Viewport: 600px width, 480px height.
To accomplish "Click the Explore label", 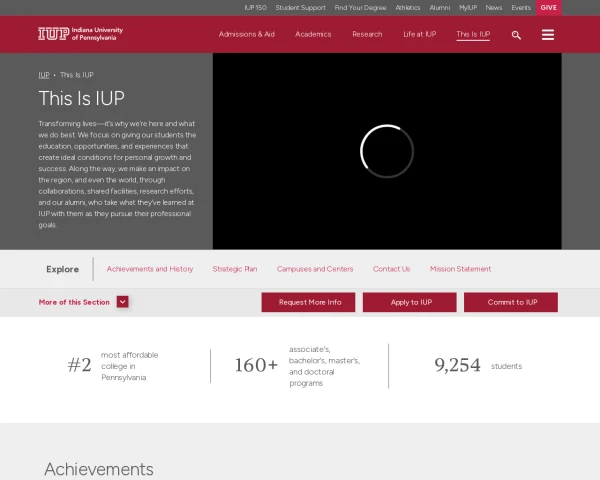I will [x=62, y=269].
